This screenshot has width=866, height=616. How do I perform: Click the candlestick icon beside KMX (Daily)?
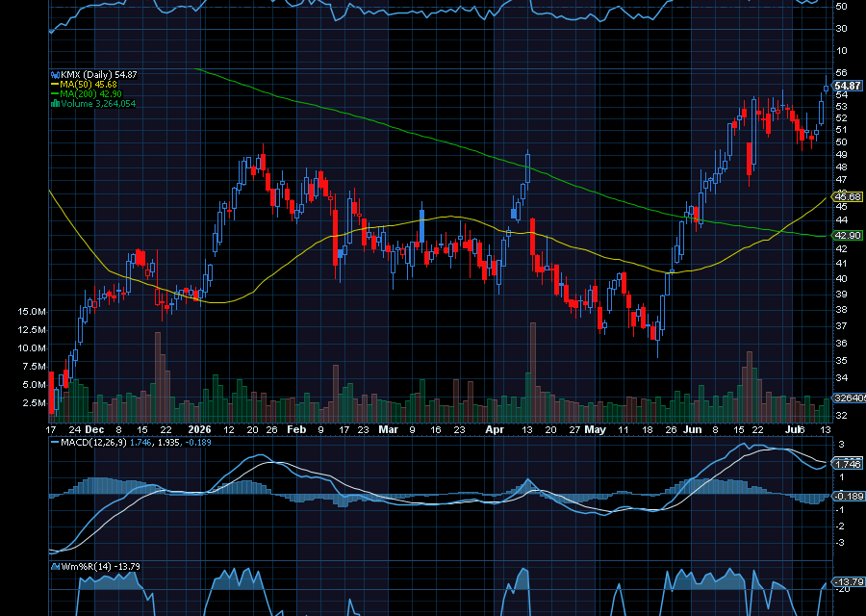(x=55, y=74)
